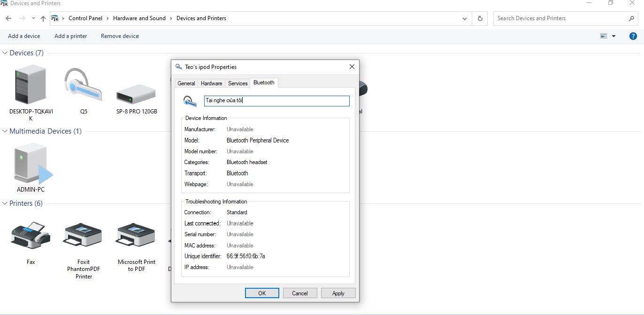The height and width of the screenshot is (315, 644).
Task: Open the view options dropdown arrow
Action: tap(613, 36)
